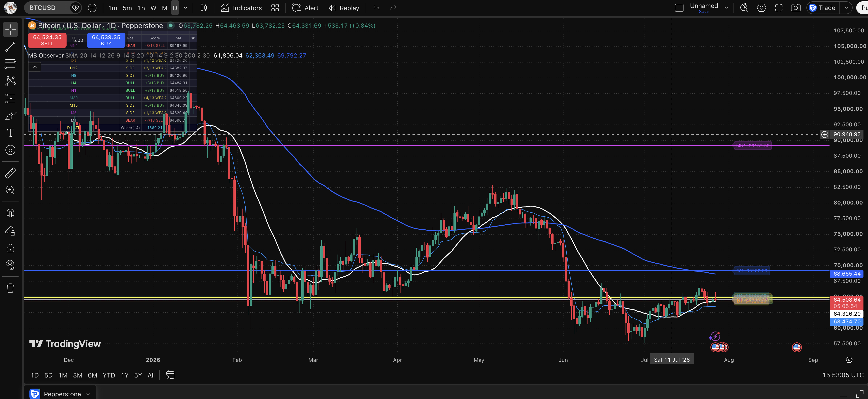Select the crosshair cursor tool
868x399 pixels.
(x=10, y=29)
